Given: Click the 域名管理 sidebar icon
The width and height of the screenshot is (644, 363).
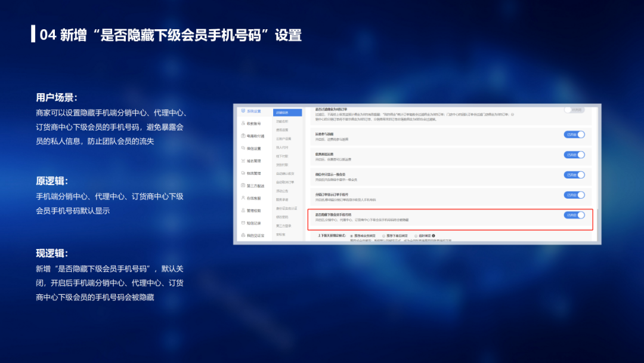Looking at the screenshot, I should [242, 161].
